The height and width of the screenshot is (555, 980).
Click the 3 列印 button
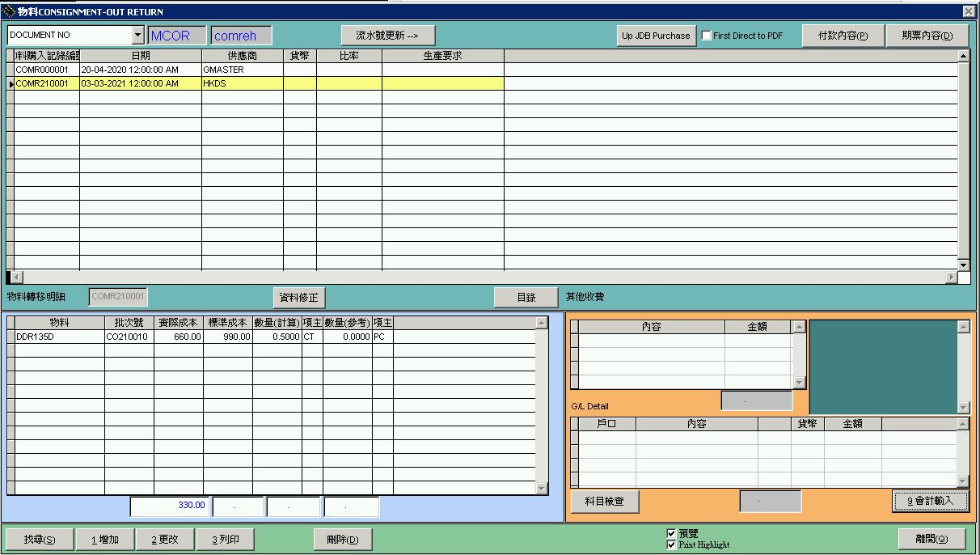[226, 540]
